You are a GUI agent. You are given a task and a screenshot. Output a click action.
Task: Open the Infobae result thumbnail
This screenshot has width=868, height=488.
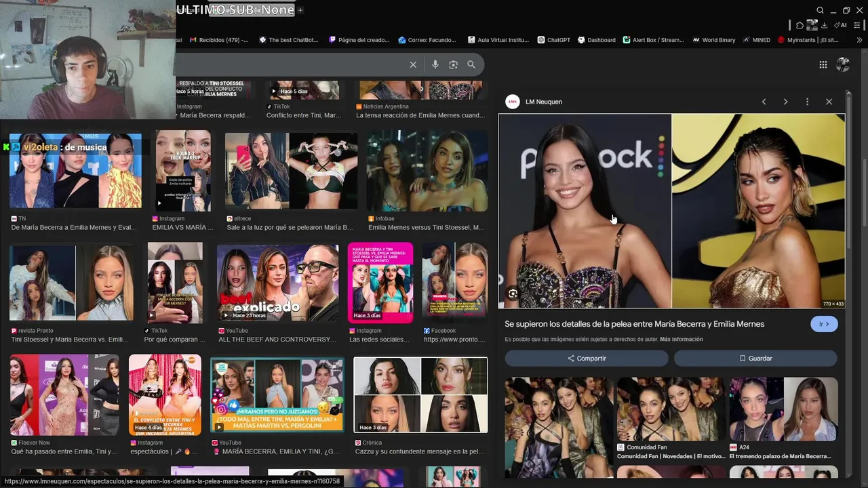tap(427, 171)
